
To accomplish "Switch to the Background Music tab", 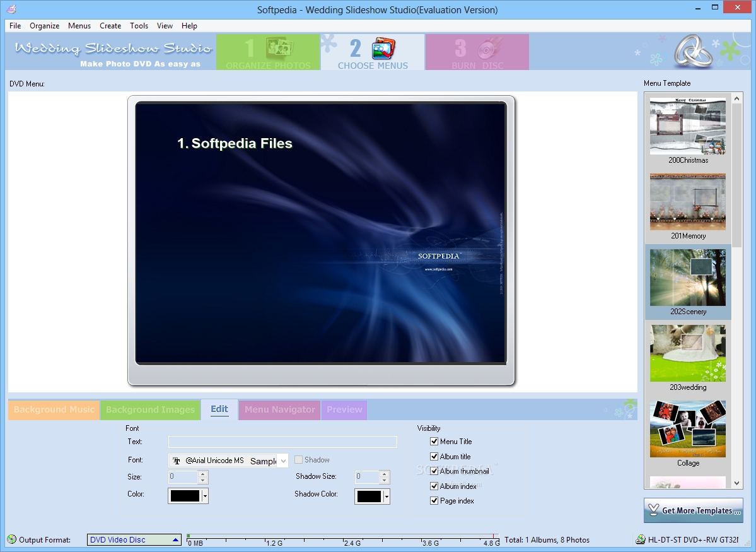I will (x=54, y=409).
